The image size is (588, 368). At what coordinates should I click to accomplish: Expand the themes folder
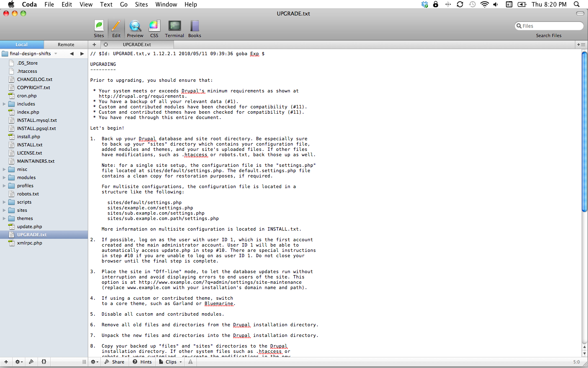tap(4, 218)
